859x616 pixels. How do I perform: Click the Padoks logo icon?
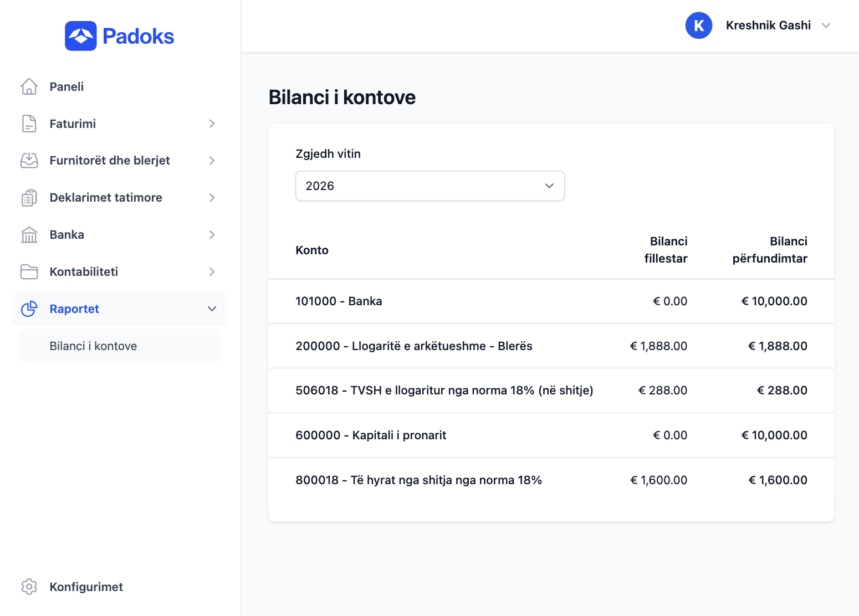click(81, 36)
